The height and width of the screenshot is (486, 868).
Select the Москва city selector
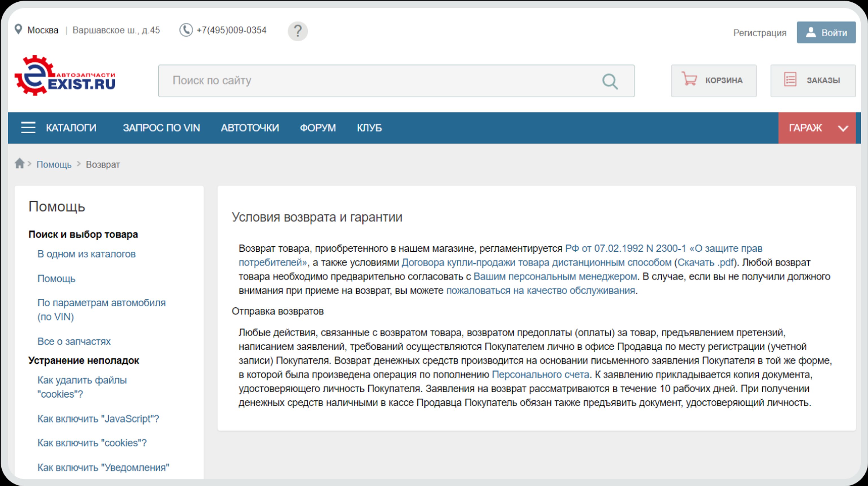click(x=43, y=30)
